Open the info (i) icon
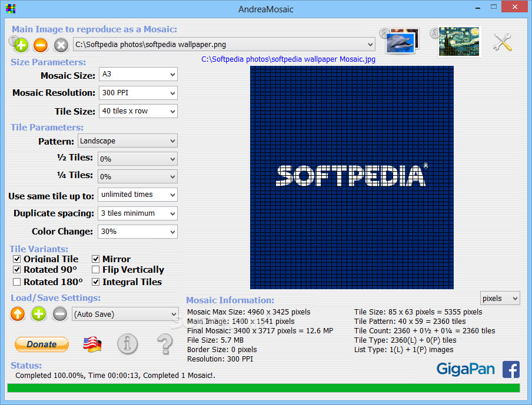532x405 pixels. pos(127,344)
